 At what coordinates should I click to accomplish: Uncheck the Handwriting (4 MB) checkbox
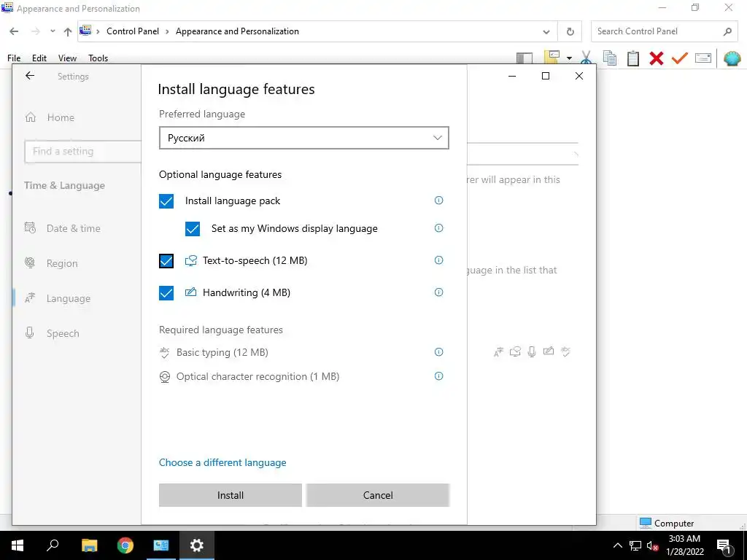[166, 293]
